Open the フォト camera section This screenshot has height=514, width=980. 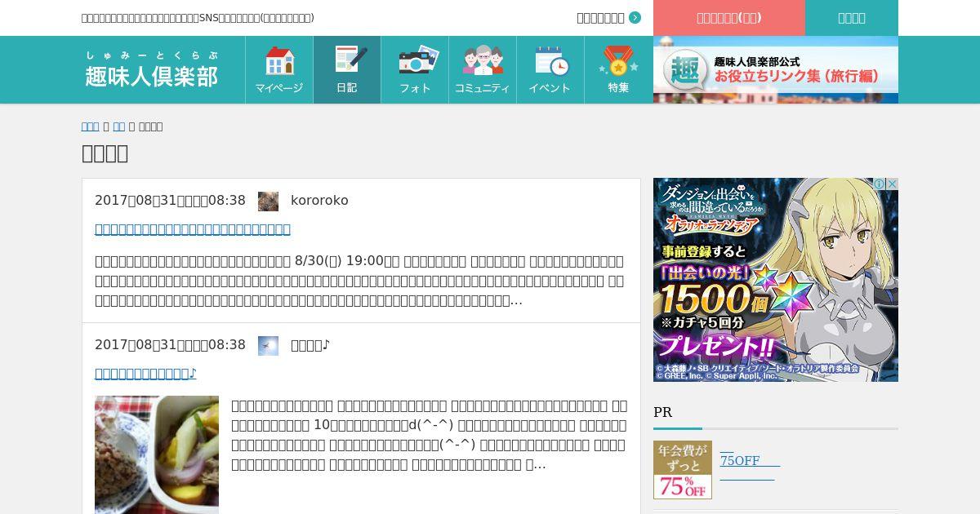[415, 69]
